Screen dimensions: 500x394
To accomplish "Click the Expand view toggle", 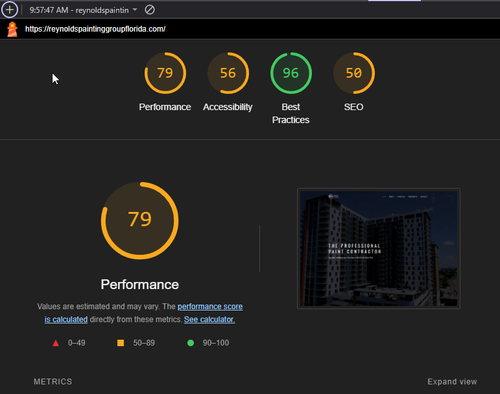I will pyautogui.click(x=452, y=382).
